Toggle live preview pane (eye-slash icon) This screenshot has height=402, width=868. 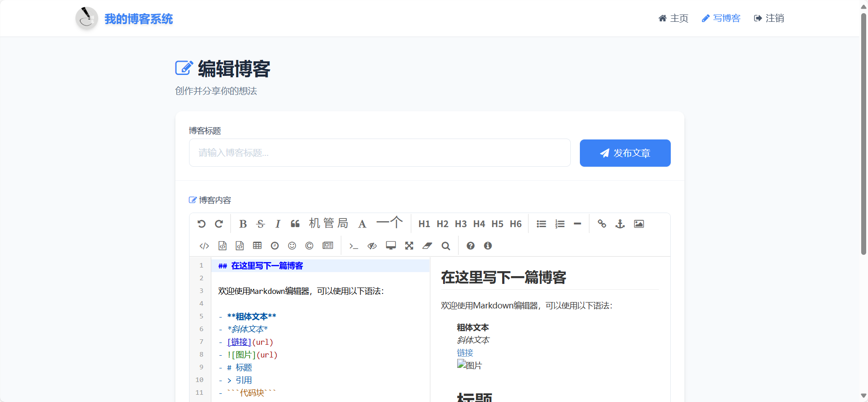click(372, 246)
